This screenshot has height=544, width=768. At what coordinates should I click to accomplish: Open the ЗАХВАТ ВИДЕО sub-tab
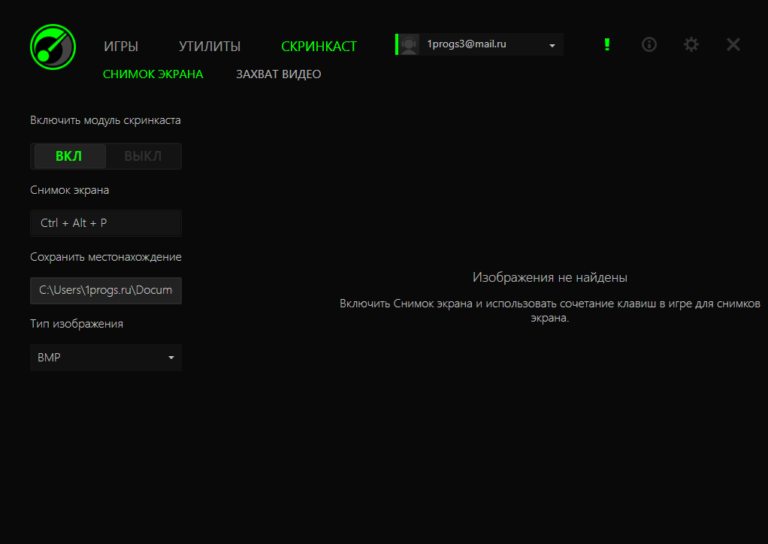point(278,74)
